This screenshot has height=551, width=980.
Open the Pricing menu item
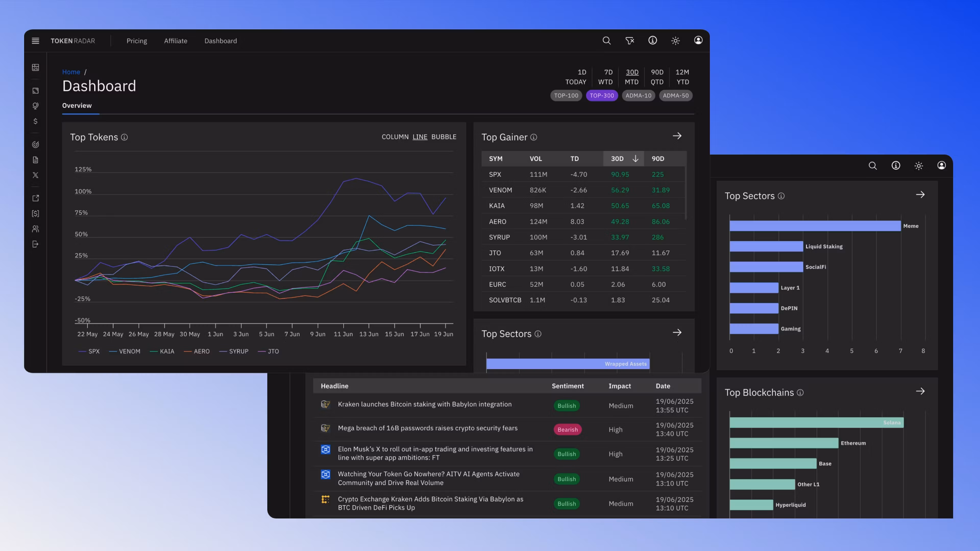137,41
